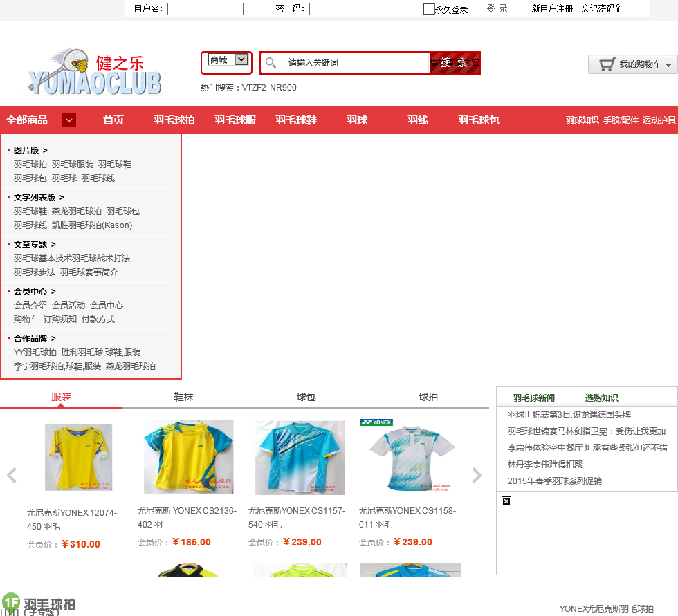Open 羽毛球拍 in the nav bar
Viewport: 678px width, 616px height.
174,120
